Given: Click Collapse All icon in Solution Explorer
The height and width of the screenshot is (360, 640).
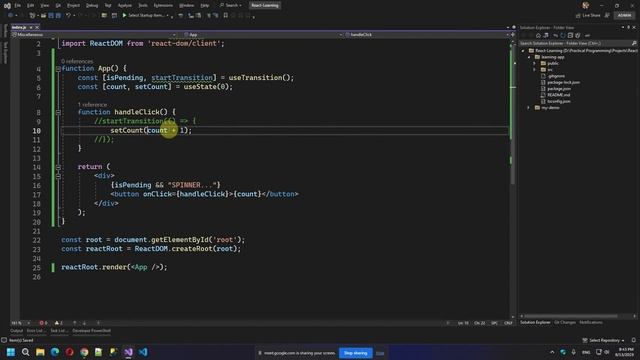Looking at the screenshot, I should (x=570, y=36).
